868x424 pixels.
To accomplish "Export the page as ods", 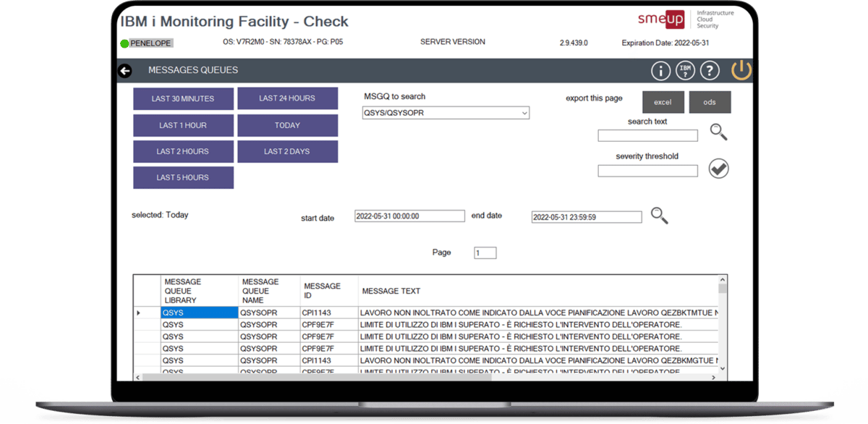I will 710,101.
